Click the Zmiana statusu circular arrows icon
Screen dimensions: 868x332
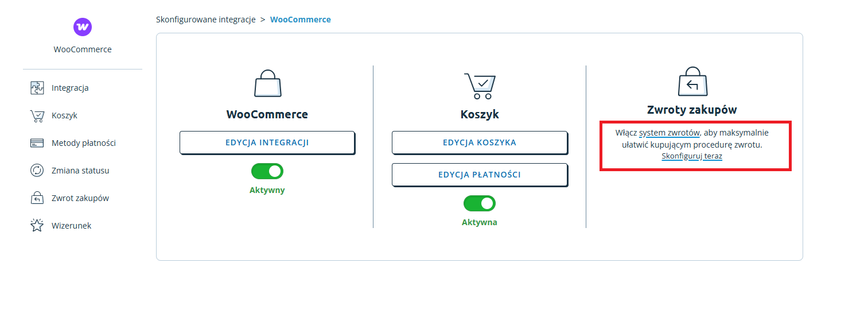click(x=37, y=171)
